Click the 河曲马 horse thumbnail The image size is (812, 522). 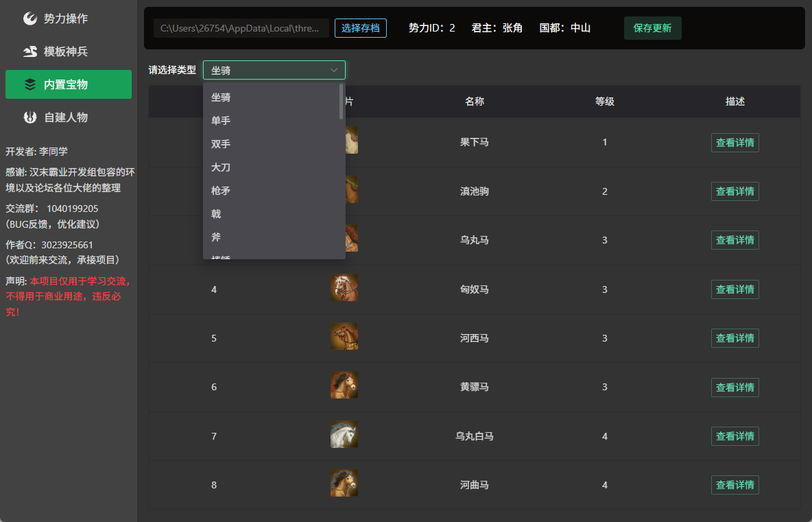pos(344,483)
